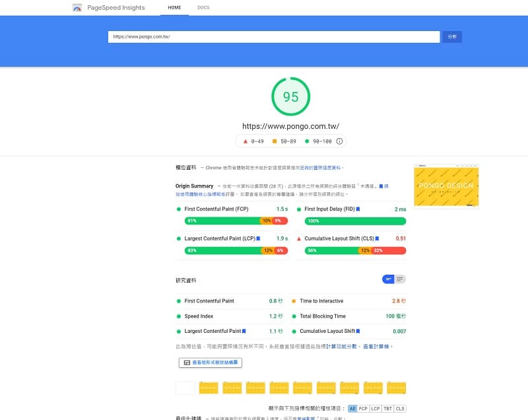Filter audits by FCP metric

point(364,409)
